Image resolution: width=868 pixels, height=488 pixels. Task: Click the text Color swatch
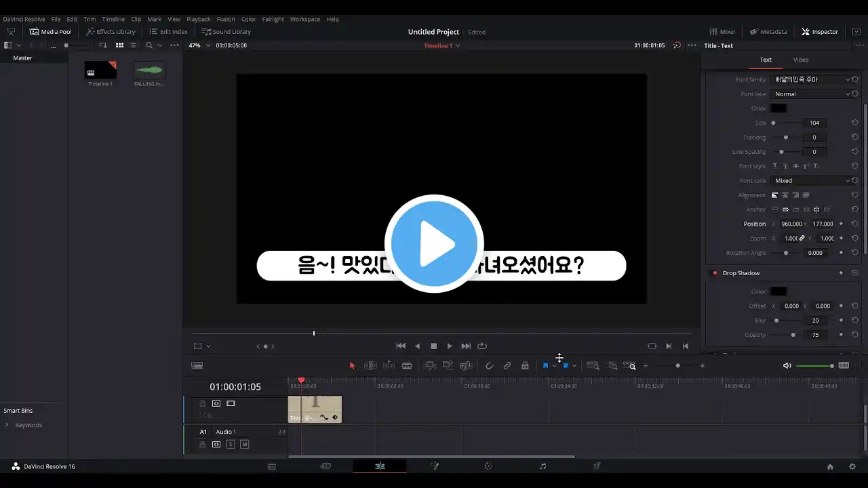pyautogui.click(x=778, y=108)
